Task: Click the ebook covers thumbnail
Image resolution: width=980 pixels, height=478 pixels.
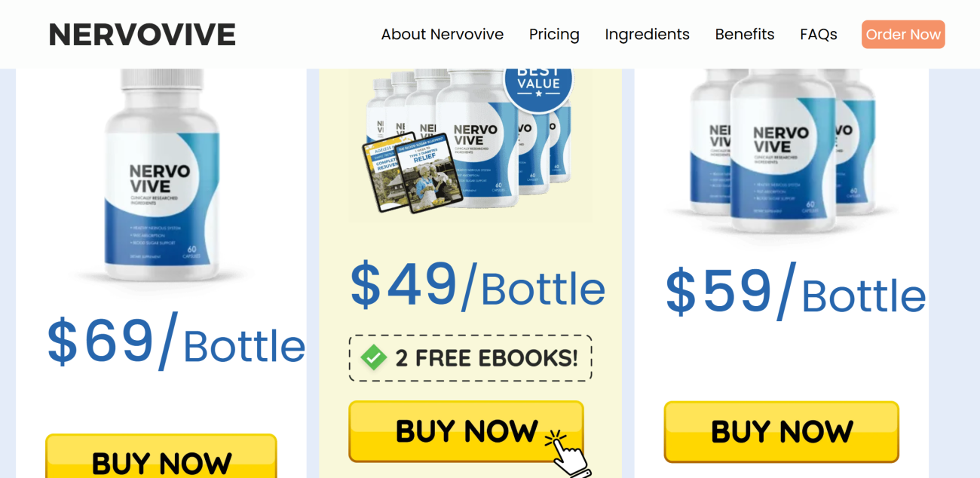Action: click(x=407, y=172)
